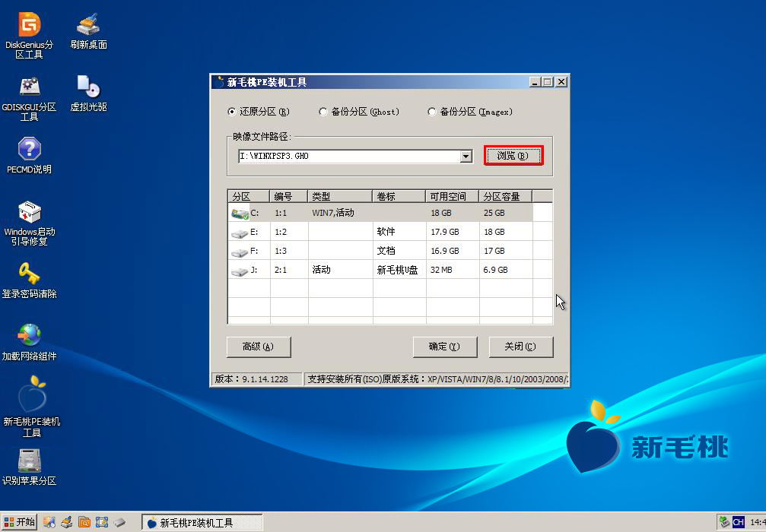The width and height of the screenshot is (766, 532).
Task: Click the "版本：9.1.14.1228" status bar text
Action: 252,379
